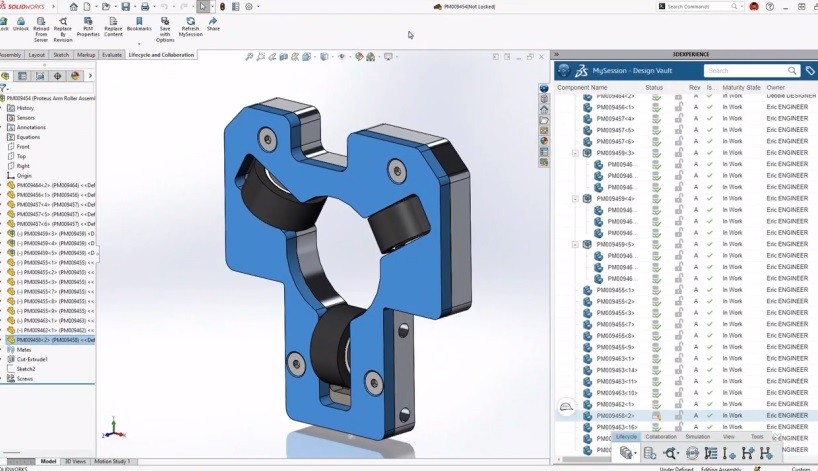Switch to the Layout tab
Image resolution: width=818 pixels, height=471 pixels.
point(37,55)
